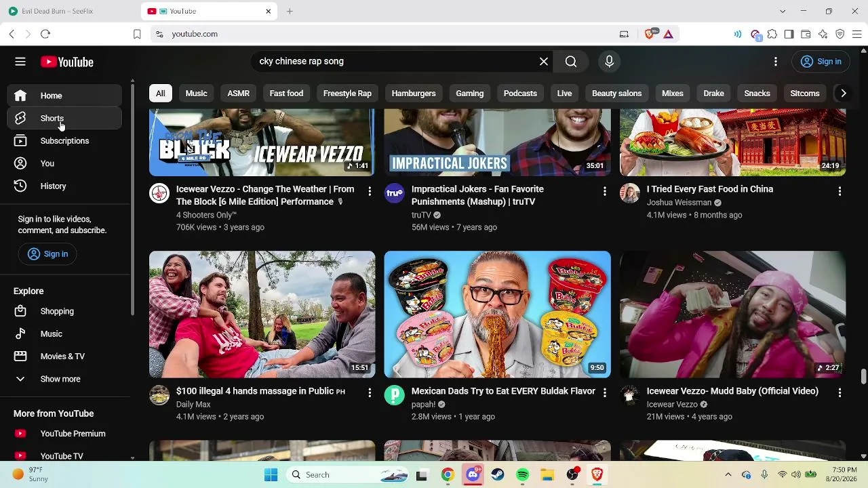
Task: Open 'I Tried Every Fast Food in China' title
Action: 710,189
